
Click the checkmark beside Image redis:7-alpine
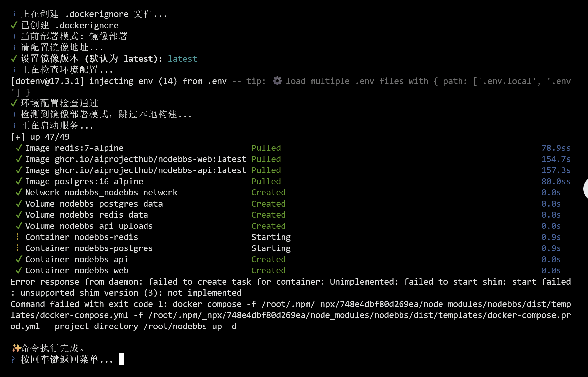coord(19,148)
